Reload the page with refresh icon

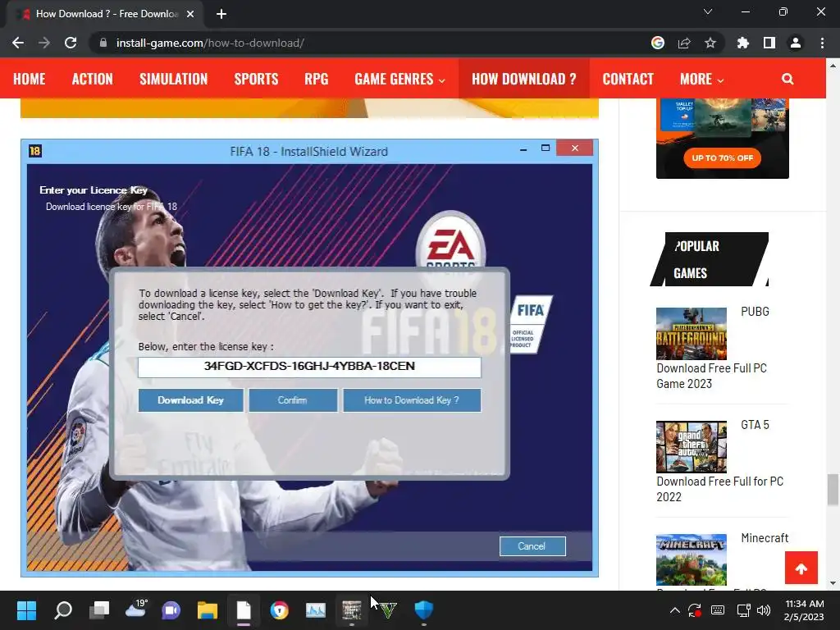tap(71, 43)
